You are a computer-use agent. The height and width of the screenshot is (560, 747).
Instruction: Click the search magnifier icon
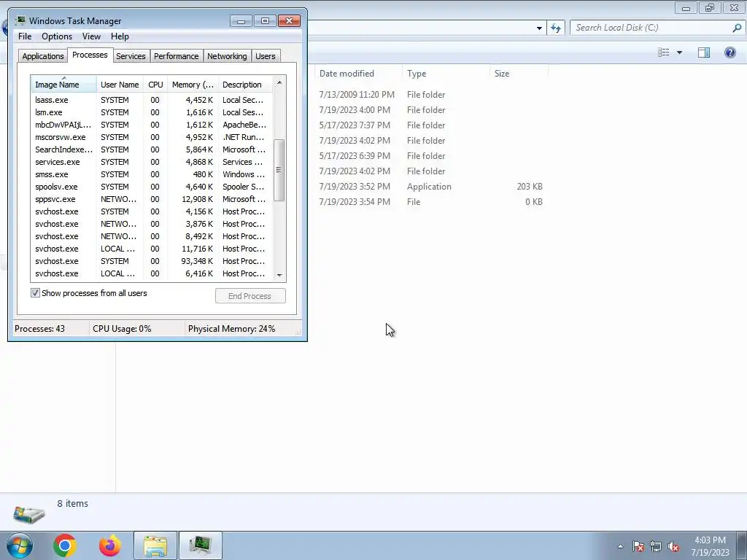coord(737,28)
